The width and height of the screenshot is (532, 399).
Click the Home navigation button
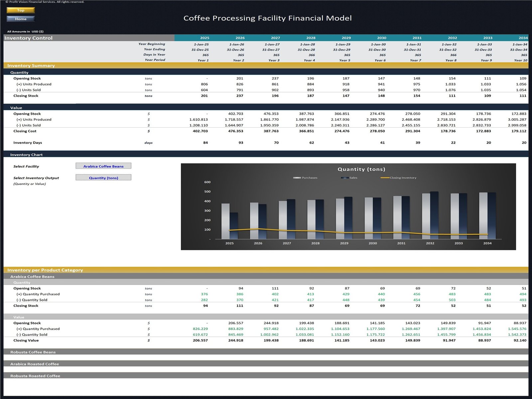click(21, 19)
